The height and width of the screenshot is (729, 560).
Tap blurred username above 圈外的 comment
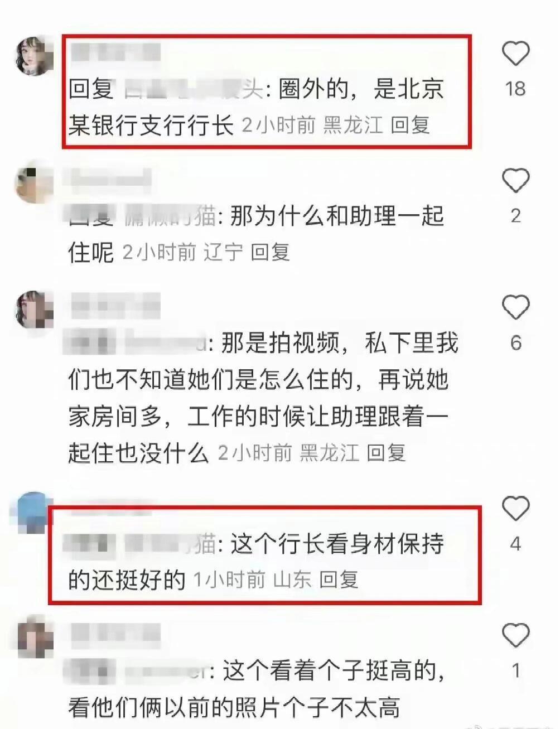click(x=116, y=53)
